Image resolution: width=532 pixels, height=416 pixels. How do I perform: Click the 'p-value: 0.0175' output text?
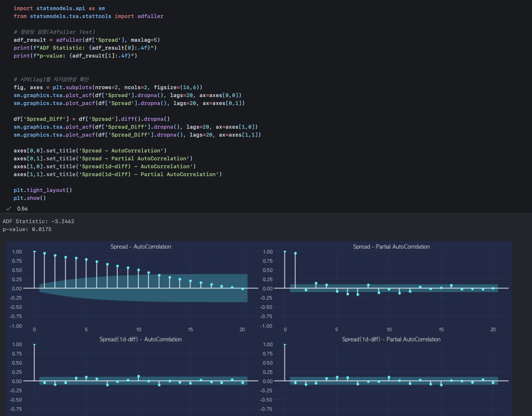[x=27, y=229]
